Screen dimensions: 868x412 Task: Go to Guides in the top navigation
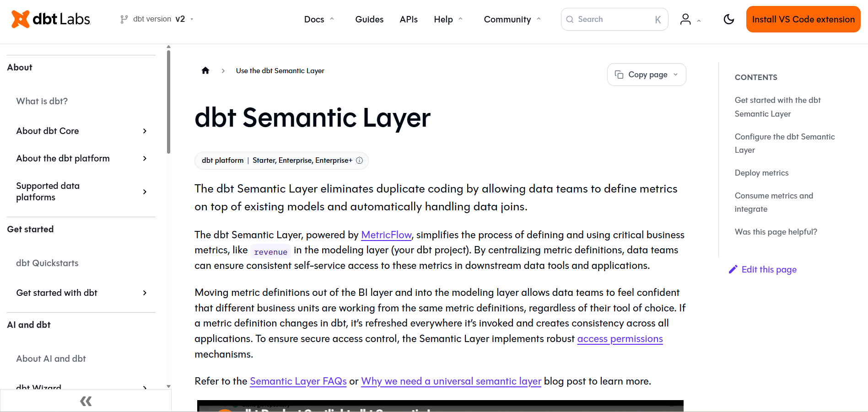369,19
